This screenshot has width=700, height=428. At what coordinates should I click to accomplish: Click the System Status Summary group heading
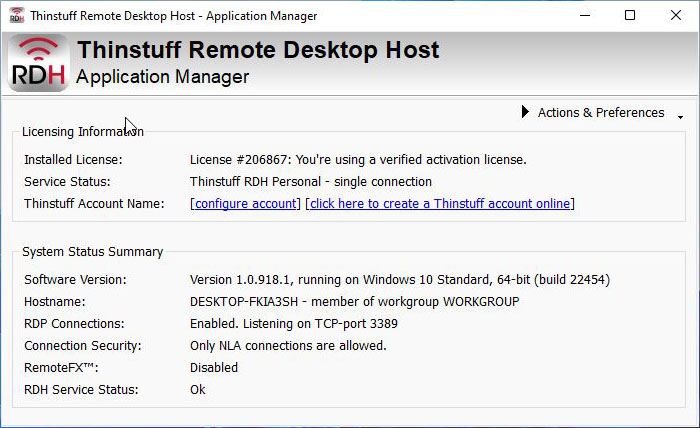click(92, 252)
